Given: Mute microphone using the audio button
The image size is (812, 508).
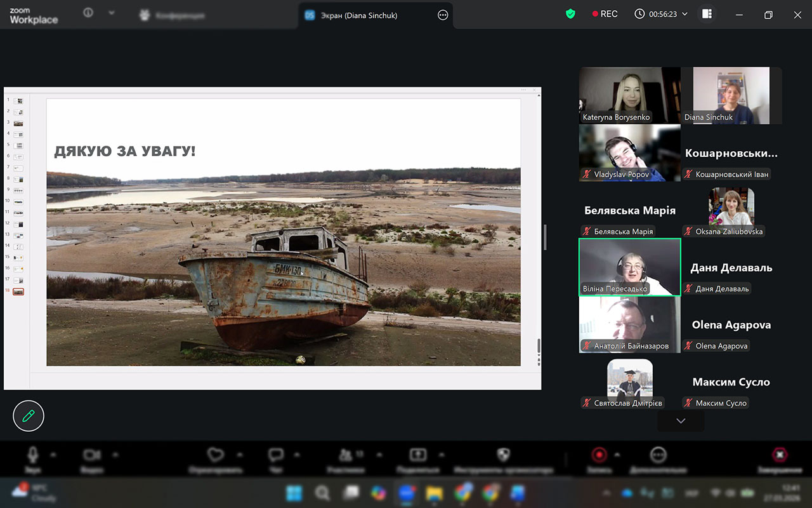Looking at the screenshot, I should (x=32, y=455).
